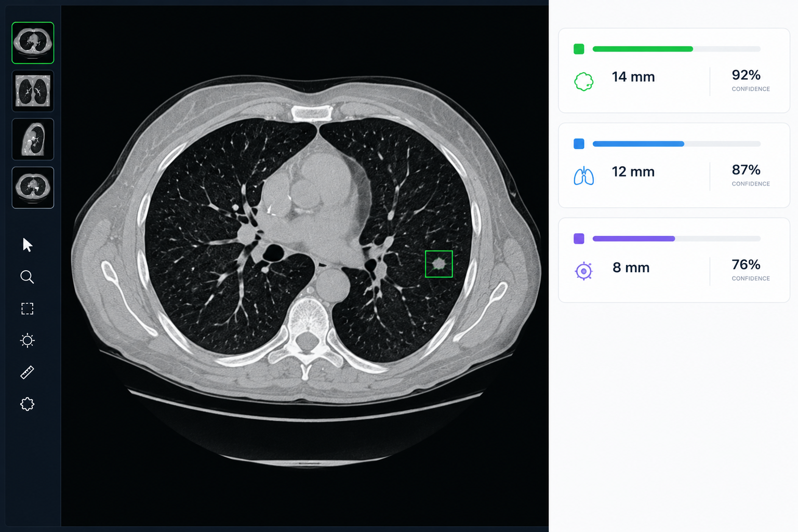Click the blue lungs icon
This screenshot has height=532, width=798.
pos(584,176)
